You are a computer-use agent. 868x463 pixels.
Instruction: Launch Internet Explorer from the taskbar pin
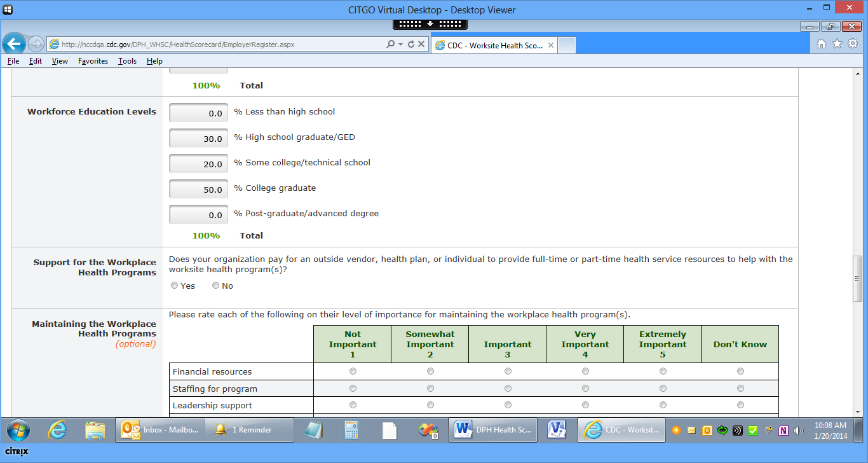tap(57, 430)
